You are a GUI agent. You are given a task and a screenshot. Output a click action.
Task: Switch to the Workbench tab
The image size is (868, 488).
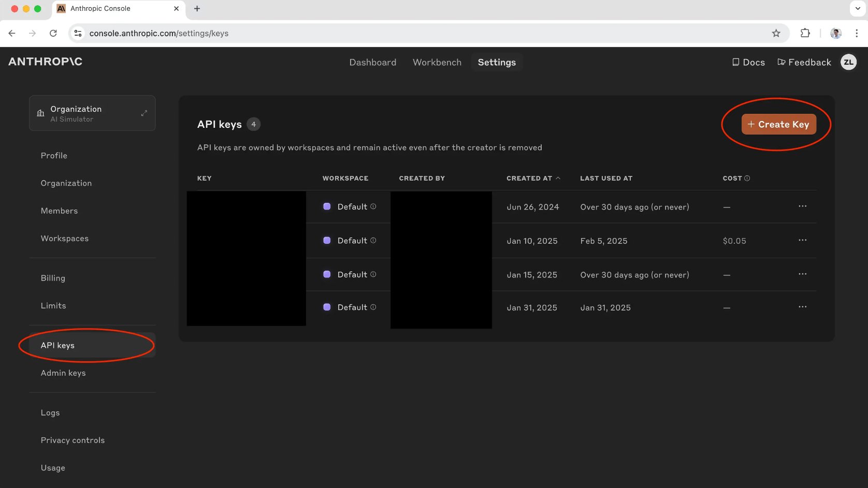pos(437,62)
